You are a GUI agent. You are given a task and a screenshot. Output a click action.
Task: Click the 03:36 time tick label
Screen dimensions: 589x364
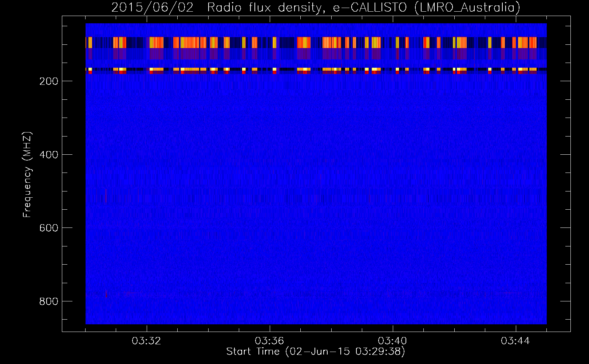pos(269,341)
